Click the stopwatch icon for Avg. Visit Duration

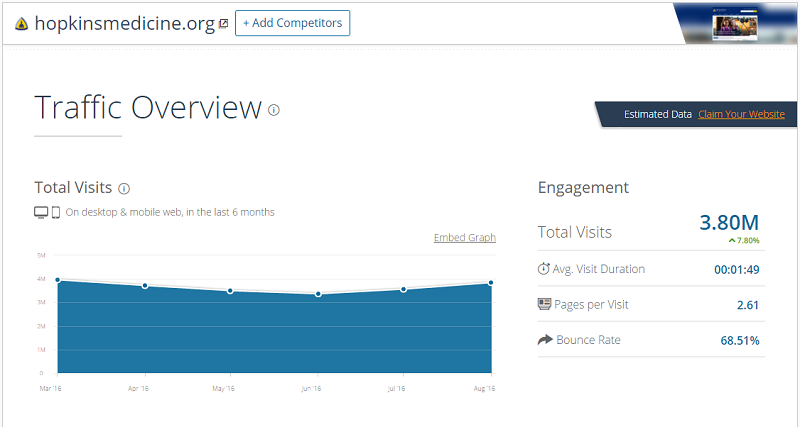click(x=544, y=268)
